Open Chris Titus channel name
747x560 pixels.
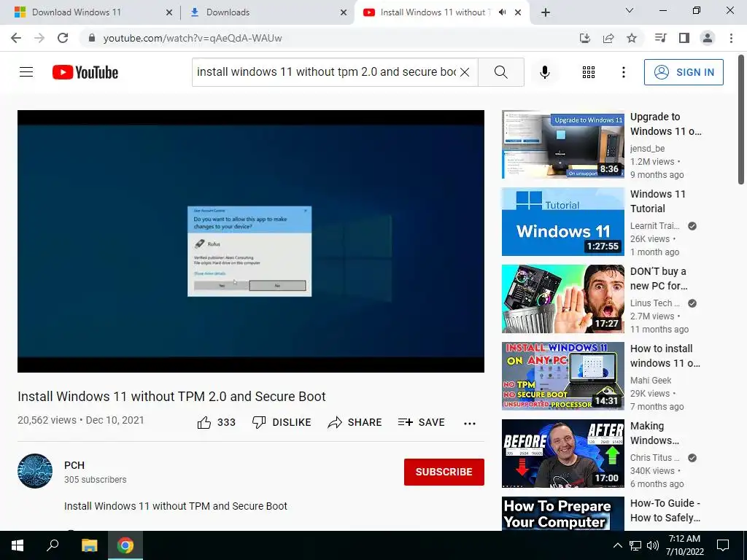pyautogui.click(x=654, y=458)
